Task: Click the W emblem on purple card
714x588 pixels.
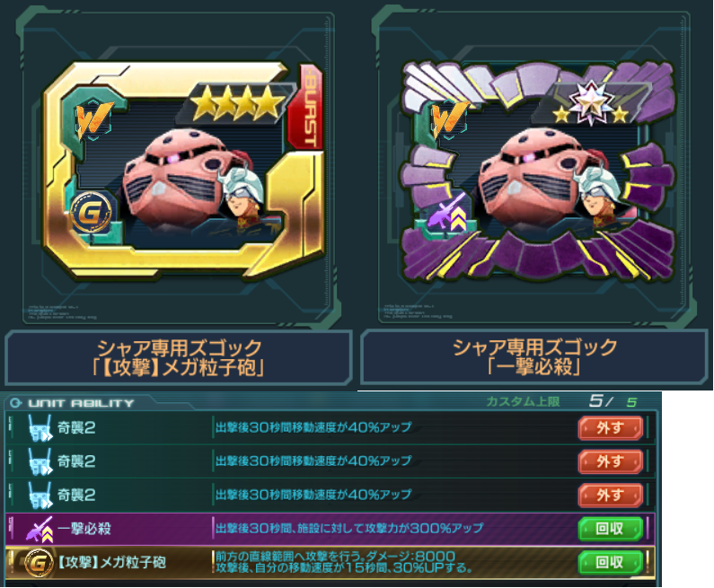Action: 448,119
